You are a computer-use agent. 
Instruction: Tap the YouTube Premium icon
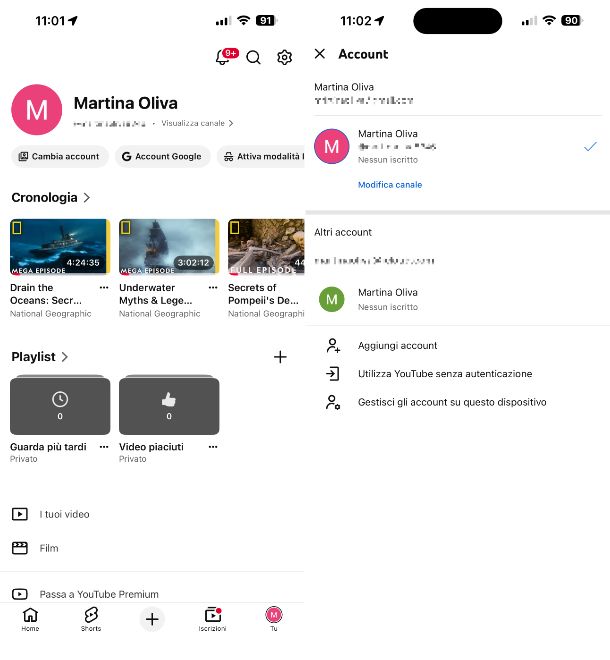(20, 594)
